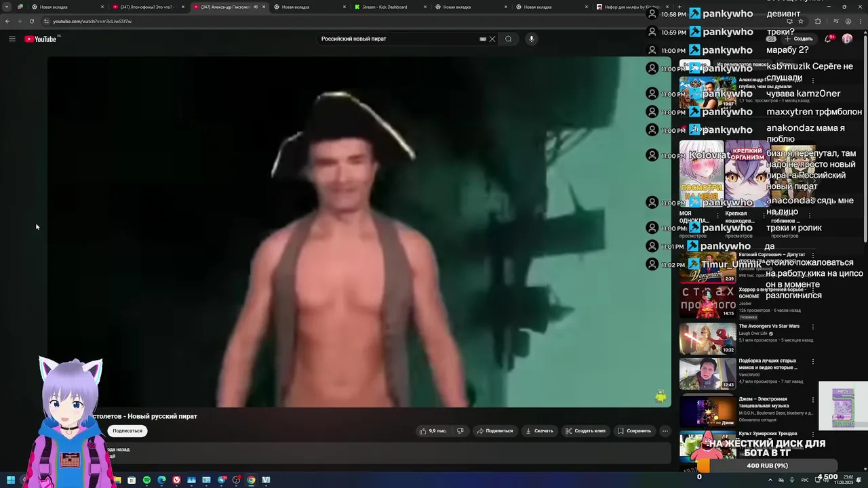Submit search with magnifier button
Image resolution: width=868 pixels, height=488 pixels.
pos(509,39)
